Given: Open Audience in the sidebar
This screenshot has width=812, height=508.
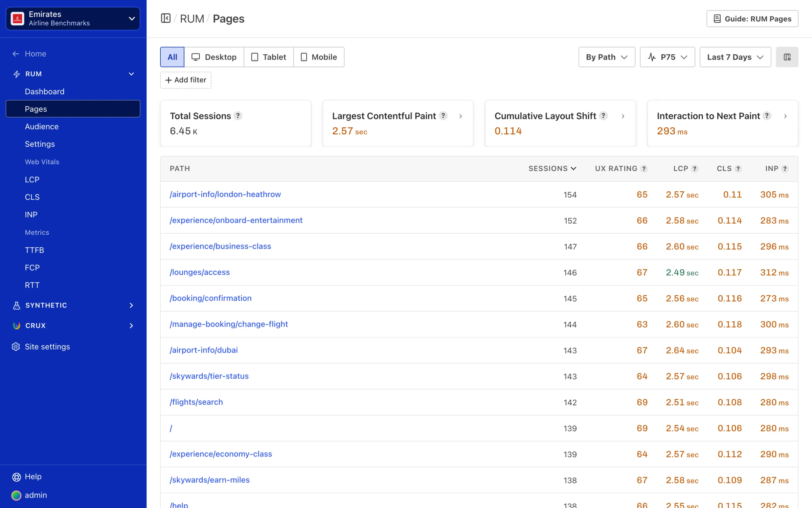Looking at the screenshot, I should coord(42,126).
